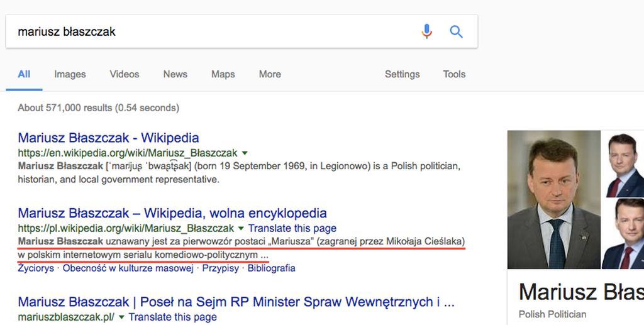Open the Polish Wikipedia 'wolna encyklopedia' result
Screen dimensions: 644x325
pos(172,213)
